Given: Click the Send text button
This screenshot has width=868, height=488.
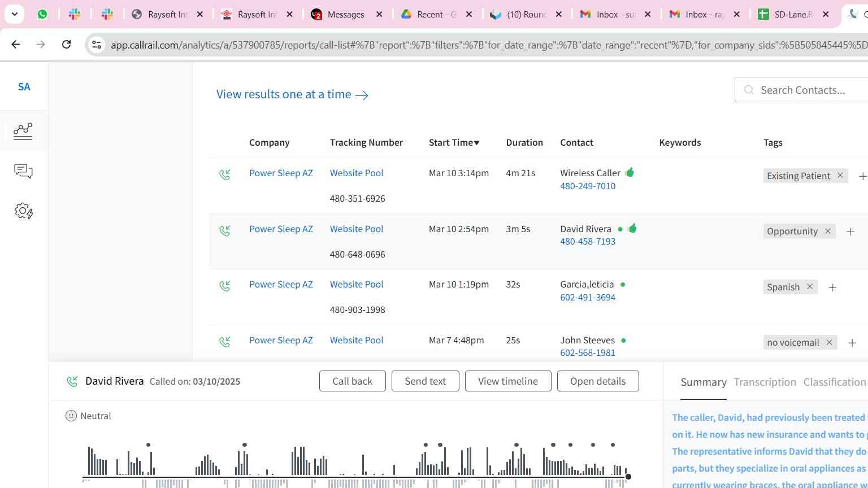Looking at the screenshot, I should pyautogui.click(x=426, y=381).
